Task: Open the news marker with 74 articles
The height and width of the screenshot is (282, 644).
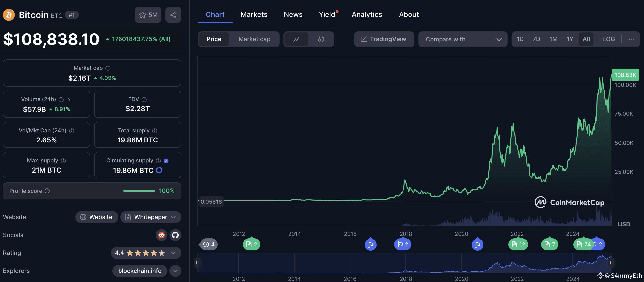Action: pyautogui.click(x=583, y=244)
